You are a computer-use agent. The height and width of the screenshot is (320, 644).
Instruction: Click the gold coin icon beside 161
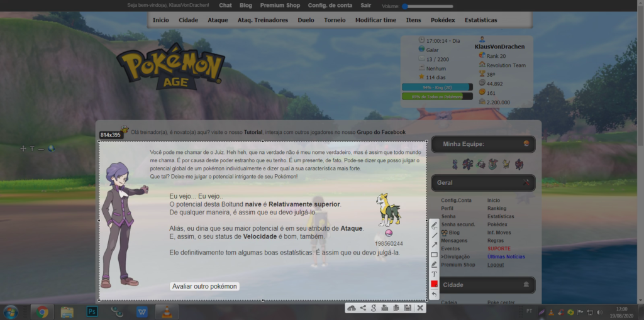pyautogui.click(x=482, y=92)
